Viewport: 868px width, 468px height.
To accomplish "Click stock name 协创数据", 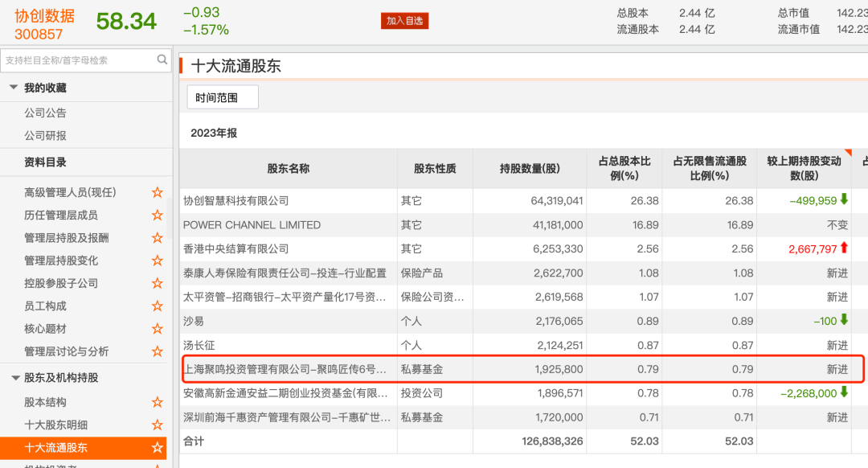I will 45,15.
